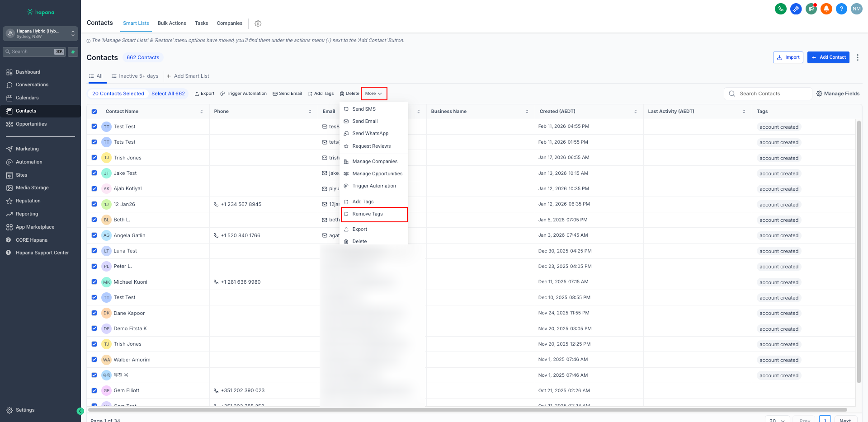
Task: Uncheck the select-all header checkbox
Action: pyautogui.click(x=94, y=112)
